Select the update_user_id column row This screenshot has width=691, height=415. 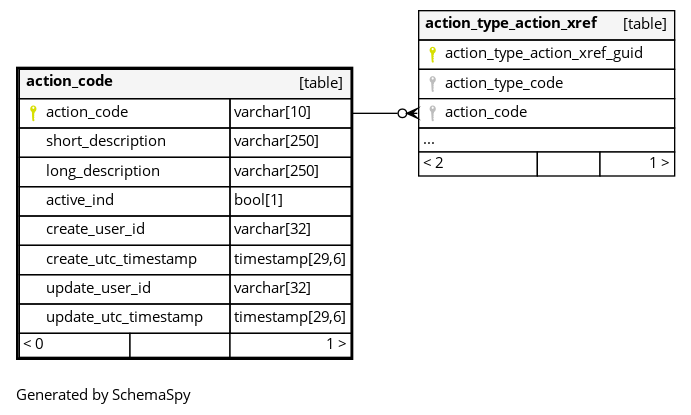[185, 289]
